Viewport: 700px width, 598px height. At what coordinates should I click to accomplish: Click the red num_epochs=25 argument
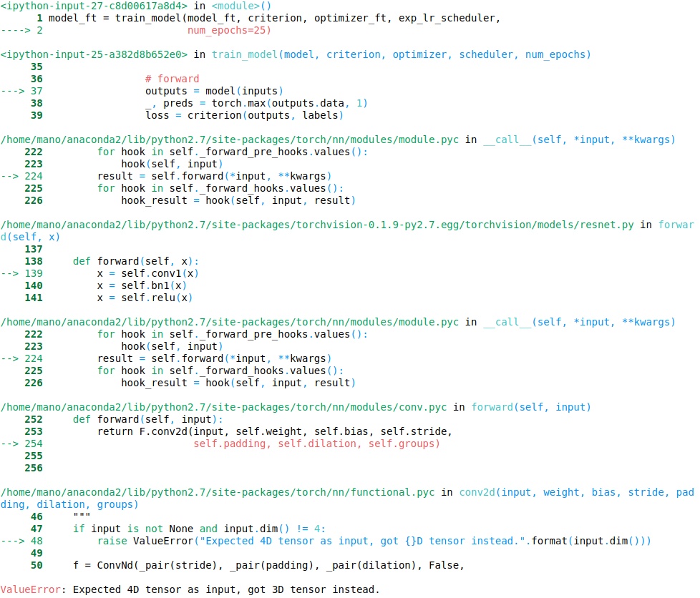tap(229, 31)
